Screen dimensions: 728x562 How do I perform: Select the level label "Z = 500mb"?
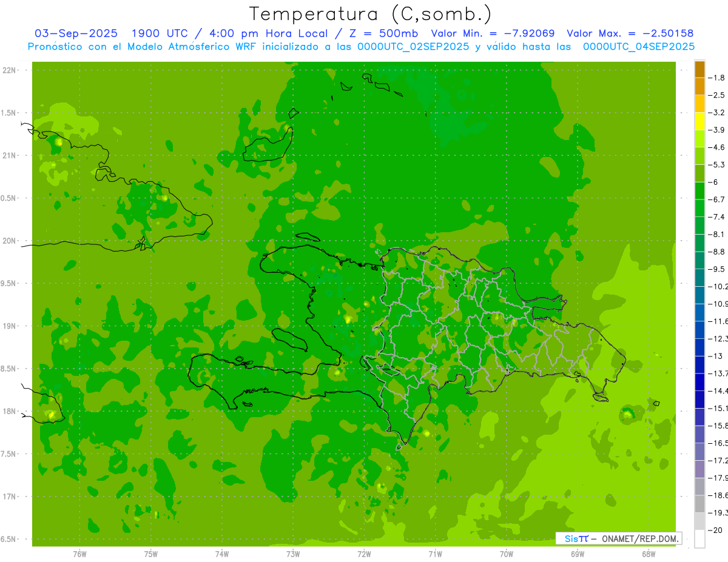(385, 33)
